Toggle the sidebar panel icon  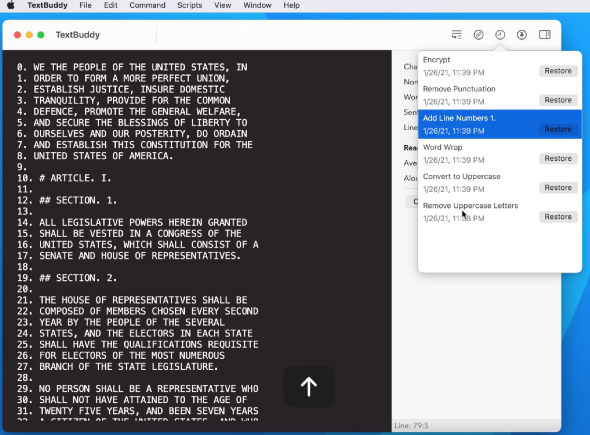pyautogui.click(x=544, y=35)
